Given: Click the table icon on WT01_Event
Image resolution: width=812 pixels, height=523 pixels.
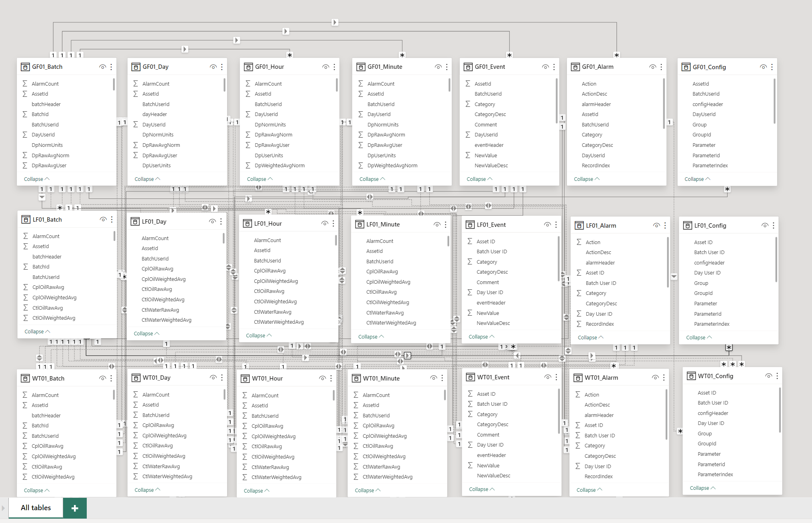Looking at the screenshot, I should pyautogui.click(x=471, y=377).
